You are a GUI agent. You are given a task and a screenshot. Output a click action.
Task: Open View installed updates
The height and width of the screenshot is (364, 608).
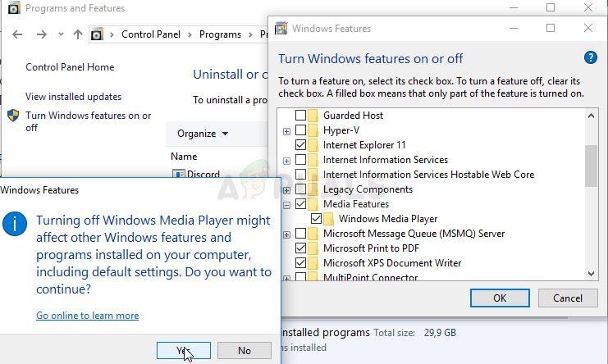click(73, 97)
